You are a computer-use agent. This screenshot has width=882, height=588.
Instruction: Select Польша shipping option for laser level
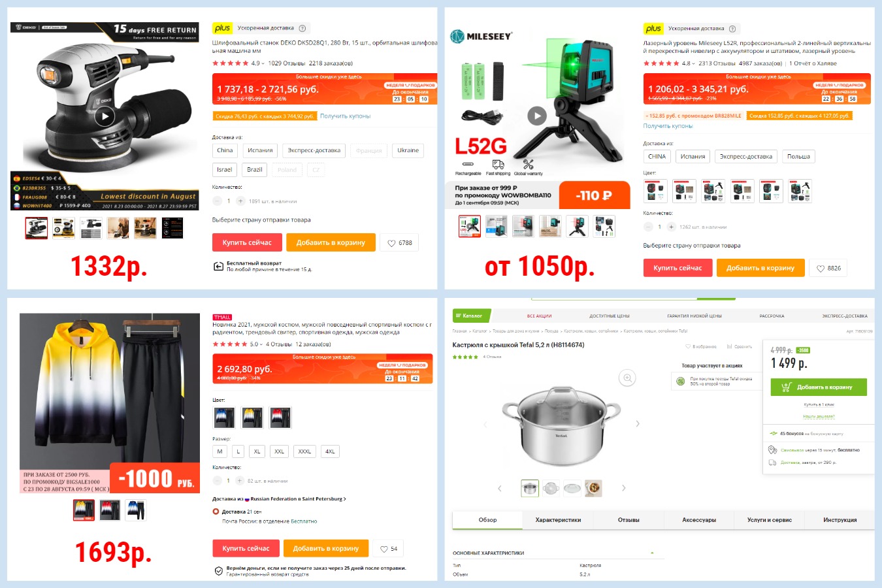point(798,157)
